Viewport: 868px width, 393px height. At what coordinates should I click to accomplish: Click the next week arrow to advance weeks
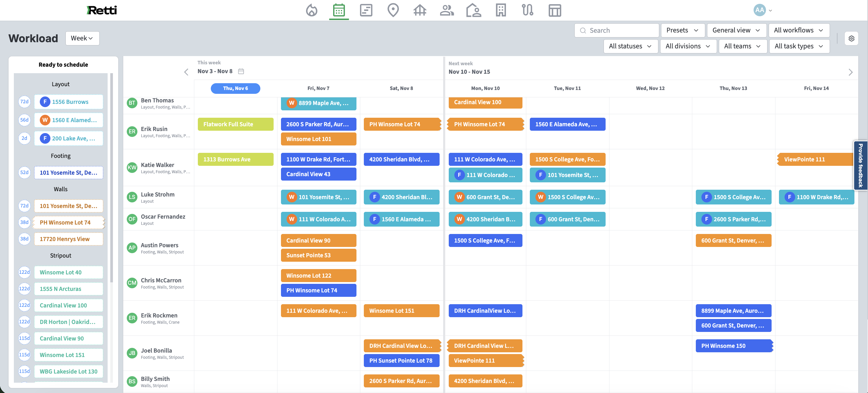tap(851, 72)
